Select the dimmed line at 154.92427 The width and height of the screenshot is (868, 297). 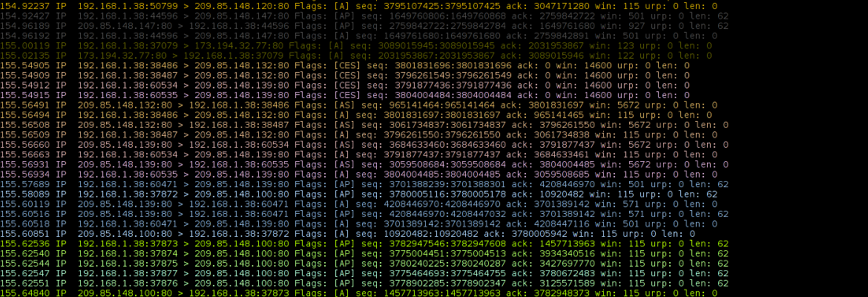click(364, 16)
